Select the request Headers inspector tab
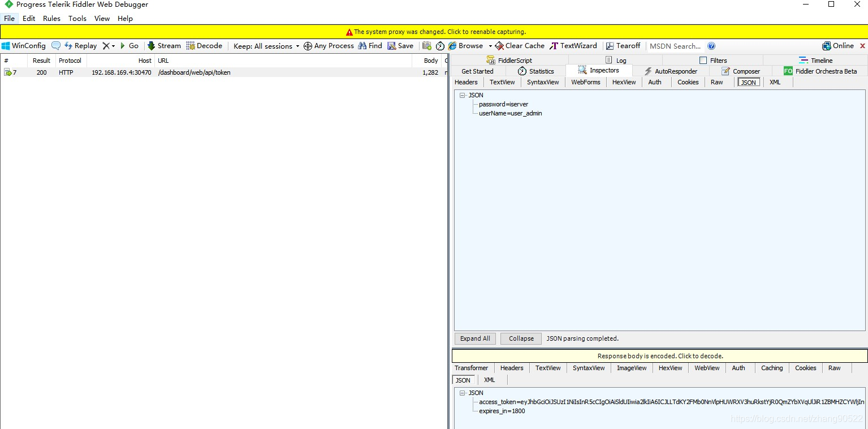The image size is (868, 429). coord(466,82)
